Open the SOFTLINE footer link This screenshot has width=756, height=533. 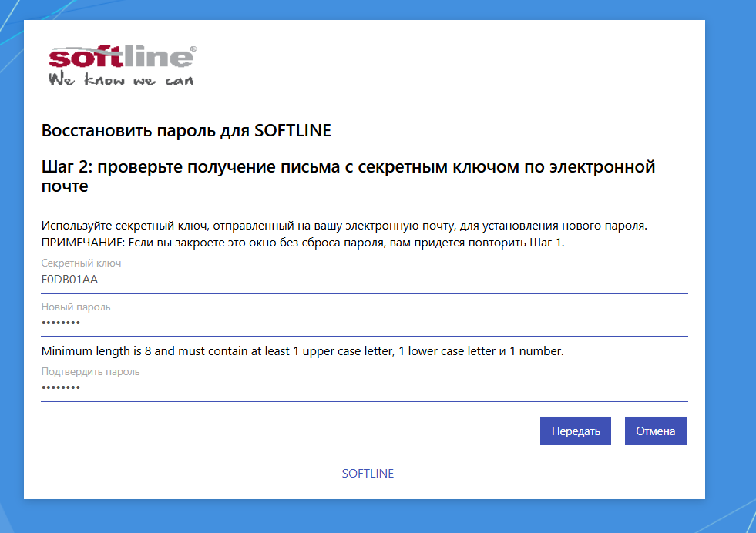[x=368, y=474]
